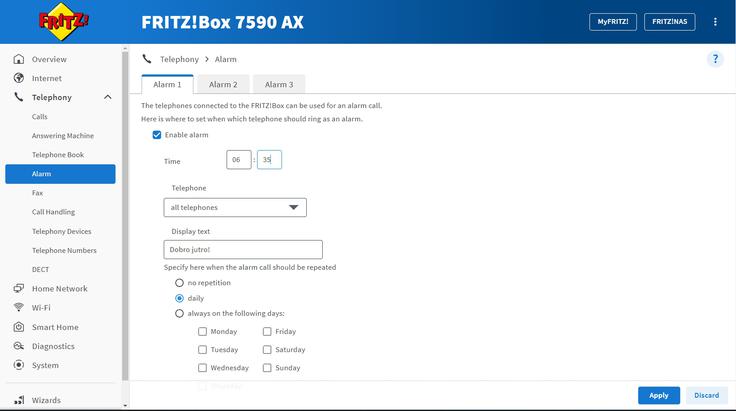Tick the Monday checkbox
This screenshot has width=736, height=411.
pos(202,332)
